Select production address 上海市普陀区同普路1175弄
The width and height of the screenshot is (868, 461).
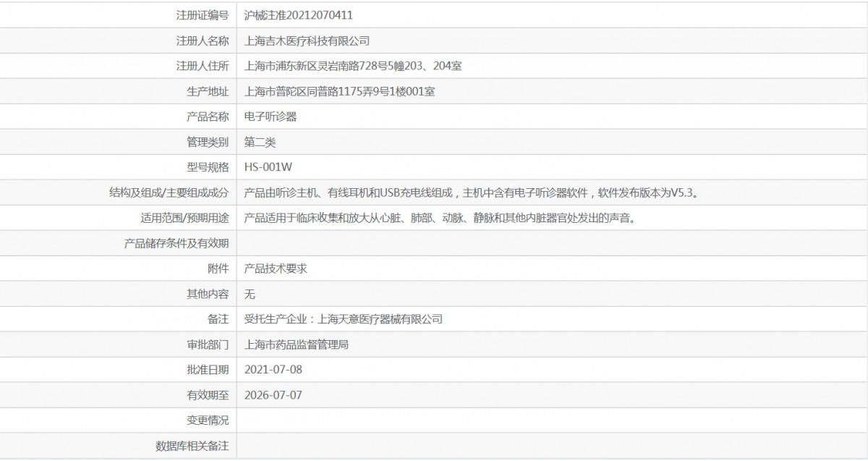pyautogui.click(x=340, y=91)
